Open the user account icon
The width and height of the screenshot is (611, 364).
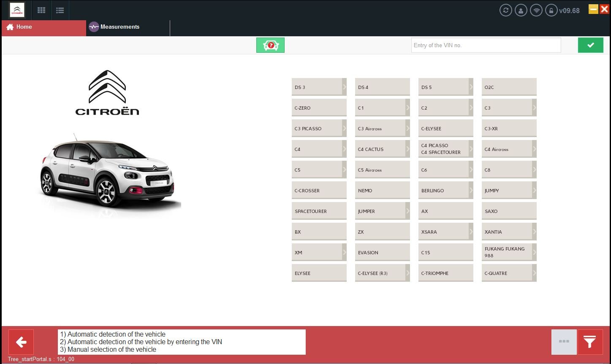tap(521, 10)
